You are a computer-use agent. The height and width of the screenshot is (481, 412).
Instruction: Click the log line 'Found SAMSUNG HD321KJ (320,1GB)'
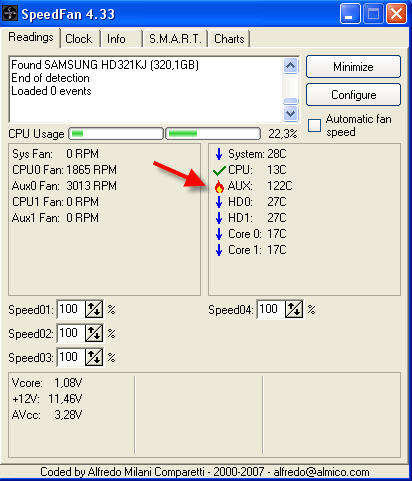click(x=105, y=65)
